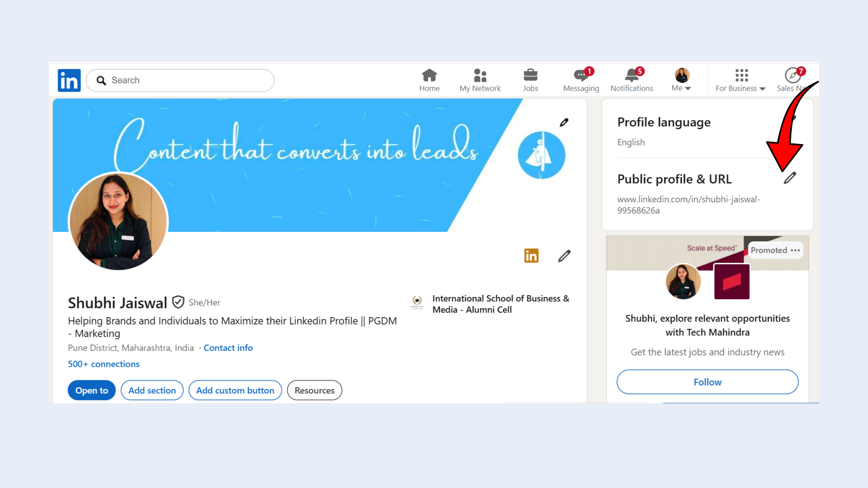Click the gold LinkedIn Premium badge
The width and height of the screenshot is (868, 488).
coord(531,256)
